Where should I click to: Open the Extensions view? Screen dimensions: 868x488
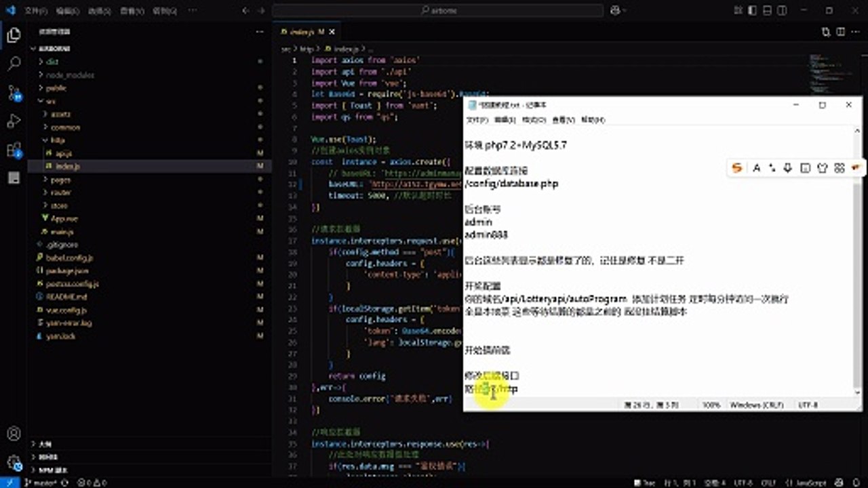[x=14, y=150]
